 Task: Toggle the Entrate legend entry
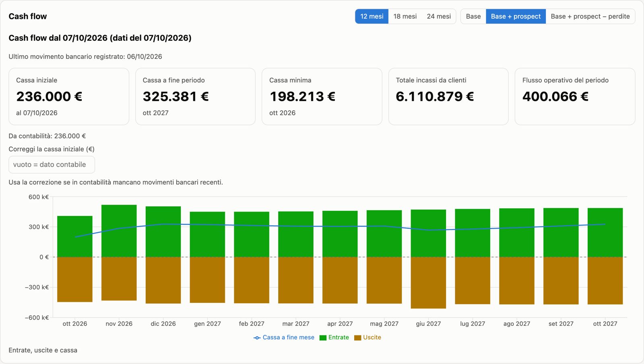coord(334,337)
